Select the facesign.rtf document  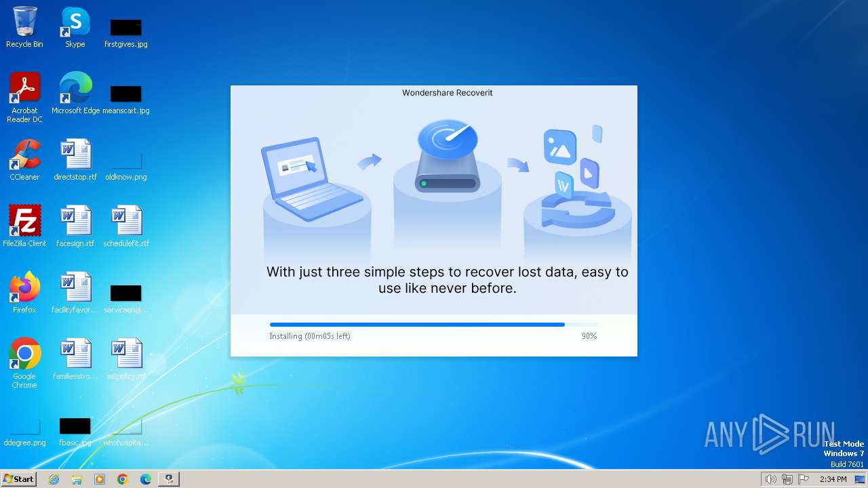(x=75, y=226)
